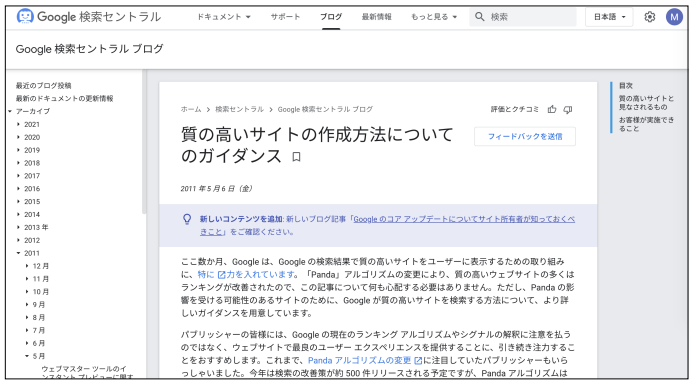The width and height of the screenshot is (694, 384).
Task: Click the thumbs-down rating icon
Action: coord(567,109)
